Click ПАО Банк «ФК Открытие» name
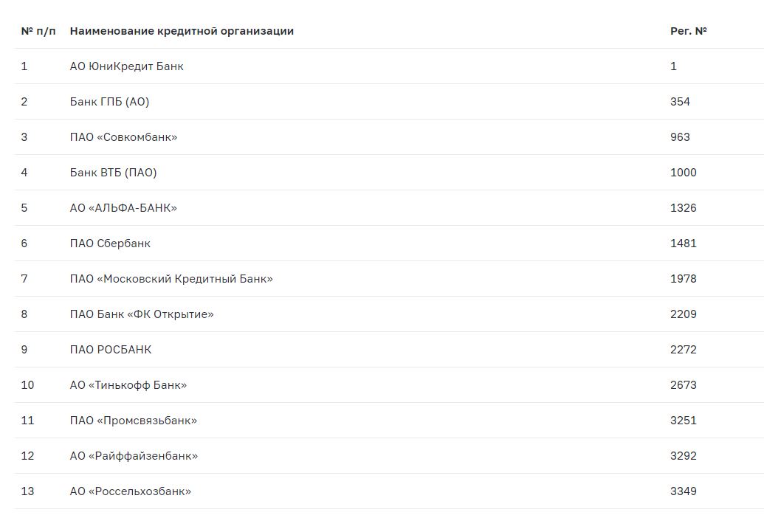 pyautogui.click(x=142, y=314)
